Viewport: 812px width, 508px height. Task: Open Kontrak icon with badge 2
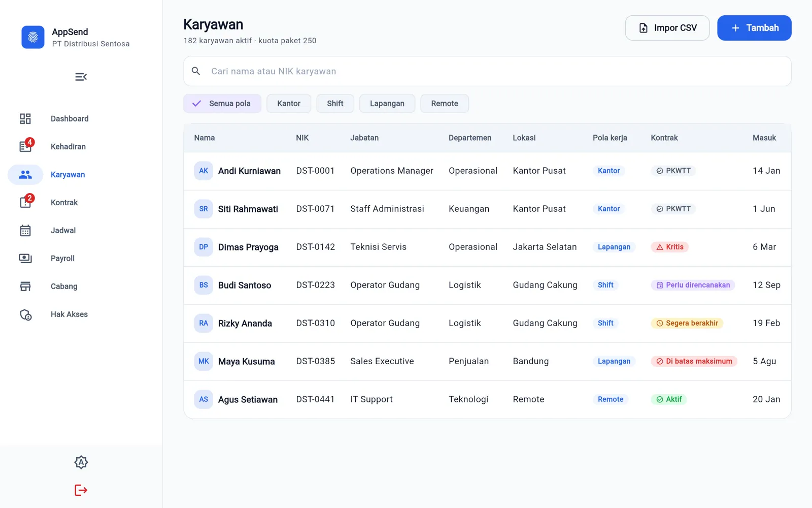26,202
